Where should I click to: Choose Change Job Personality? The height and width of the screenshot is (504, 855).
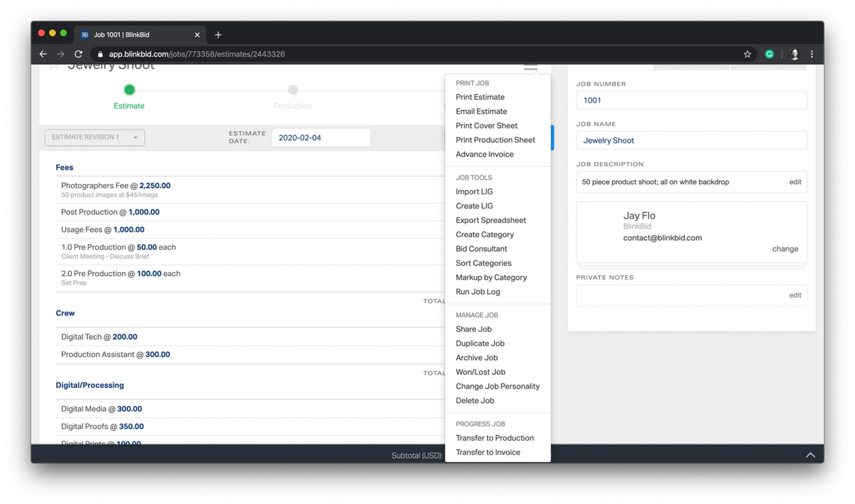pos(498,386)
